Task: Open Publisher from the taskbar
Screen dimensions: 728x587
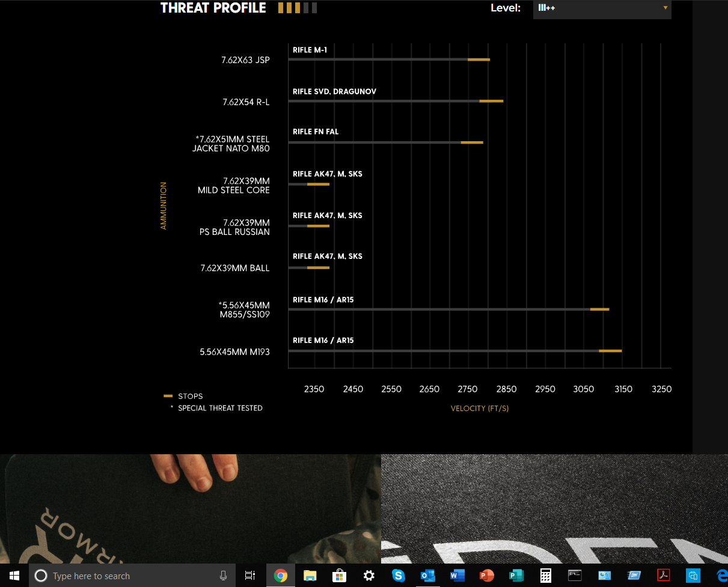Action: pyautogui.click(x=516, y=576)
